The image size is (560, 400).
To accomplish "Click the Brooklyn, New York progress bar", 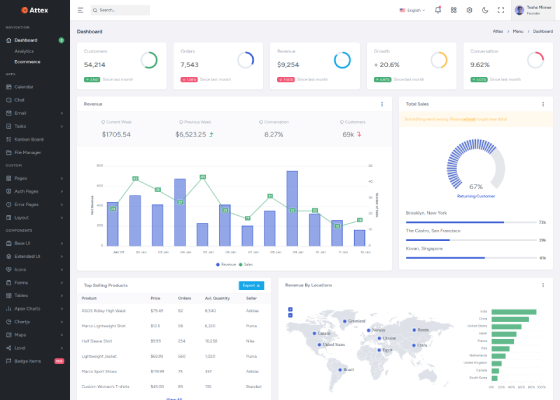I will (x=471, y=222).
